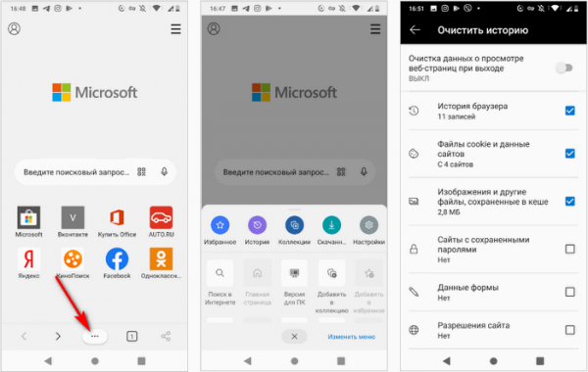Select '11 записей' text under История браузера
588x372 pixels.
(x=457, y=116)
